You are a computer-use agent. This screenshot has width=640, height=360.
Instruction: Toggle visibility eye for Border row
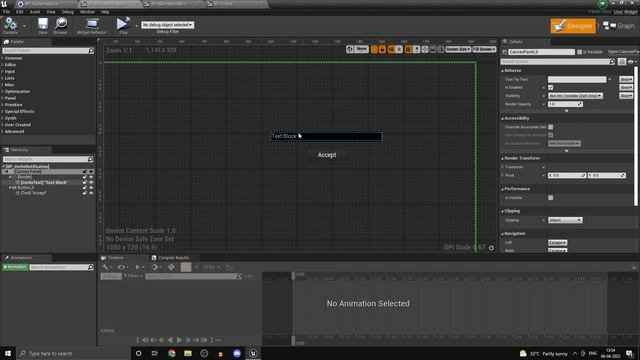click(x=91, y=177)
